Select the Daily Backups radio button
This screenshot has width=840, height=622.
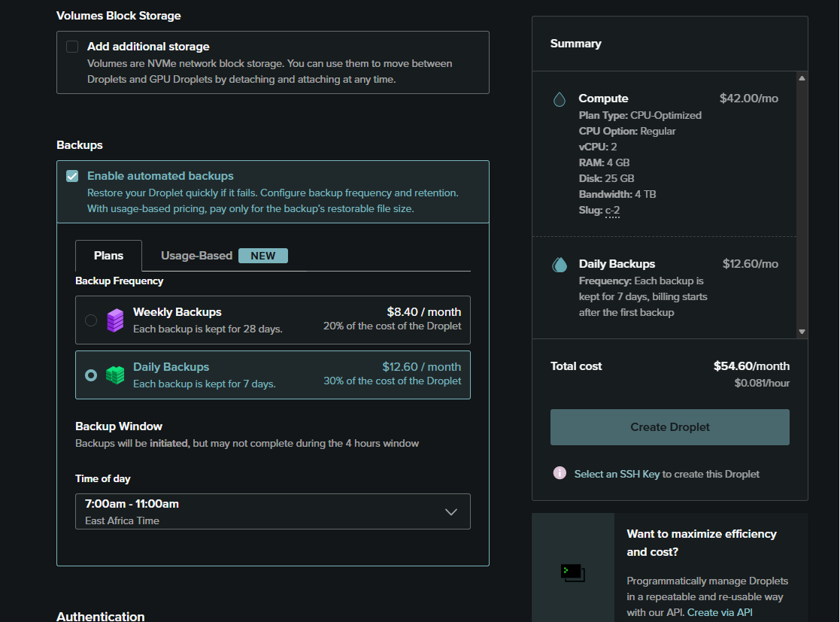[91, 375]
